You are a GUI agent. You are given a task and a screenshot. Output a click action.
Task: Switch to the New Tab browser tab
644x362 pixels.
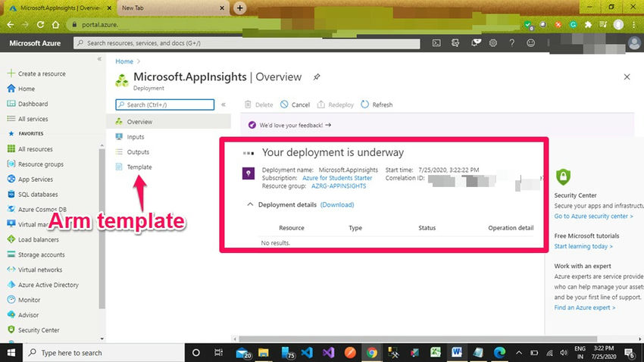(173, 8)
